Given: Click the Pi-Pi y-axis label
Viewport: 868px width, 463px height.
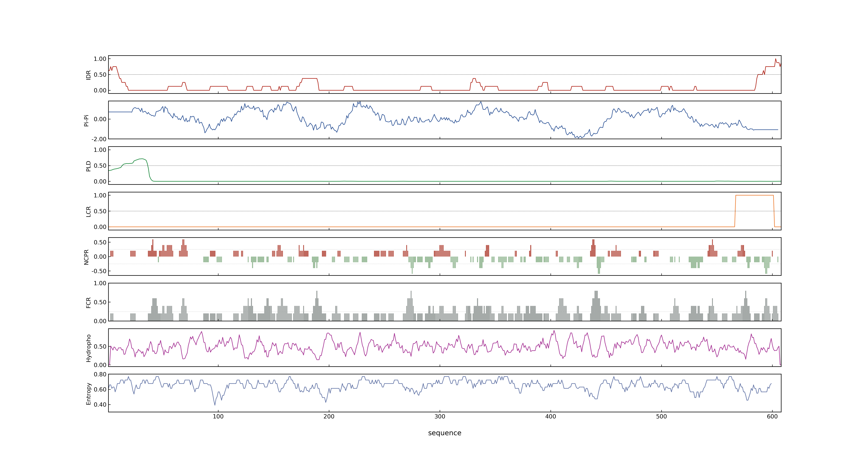Looking at the screenshot, I should pos(86,120).
